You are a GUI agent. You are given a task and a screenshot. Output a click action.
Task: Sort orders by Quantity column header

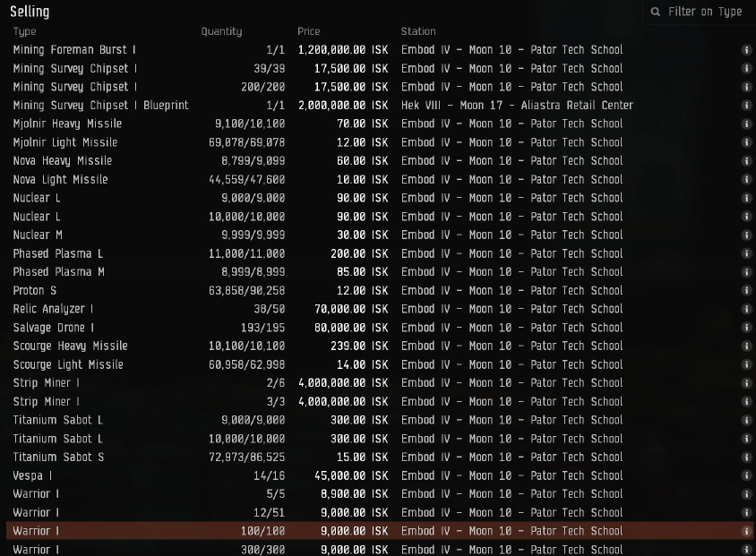coord(221,31)
